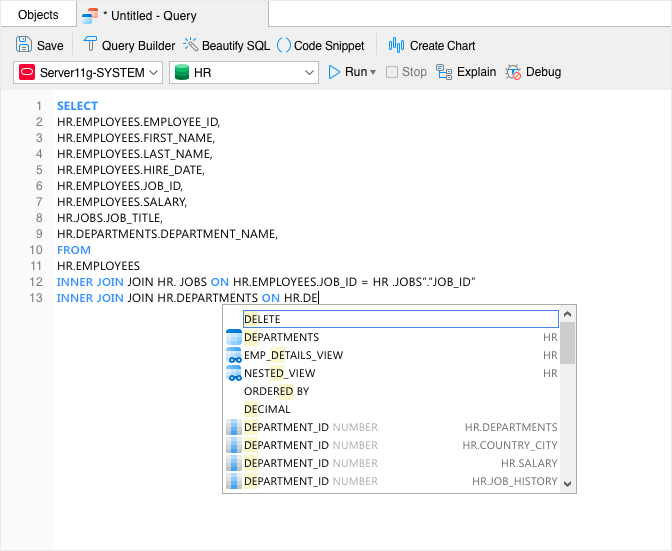
Task: Click the Explain plan icon
Action: coord(444,72)
